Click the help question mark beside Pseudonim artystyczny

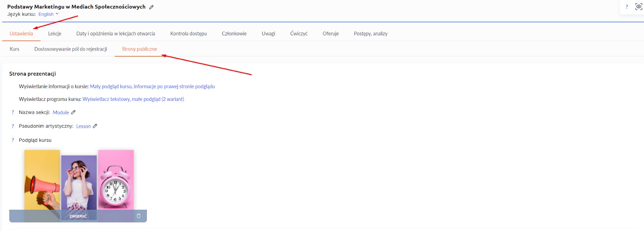[x=13, y=126]
